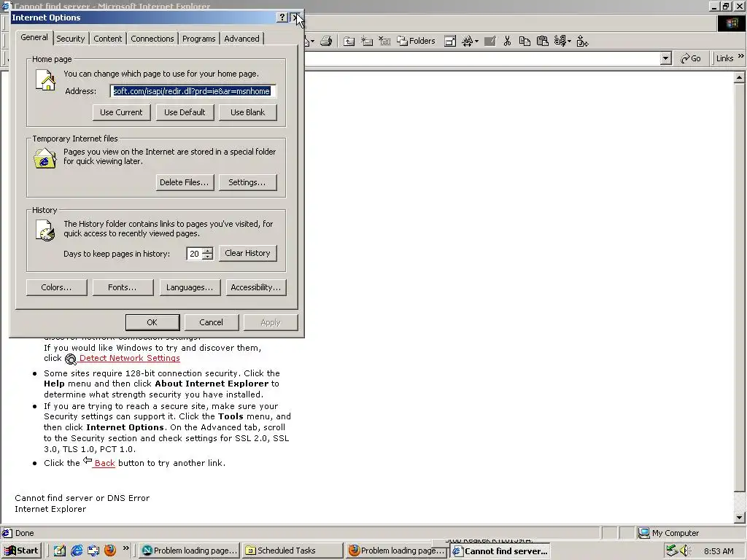Expand the quick launch overflow chevron
Screen dimensions: 747x560
[125, 548]
